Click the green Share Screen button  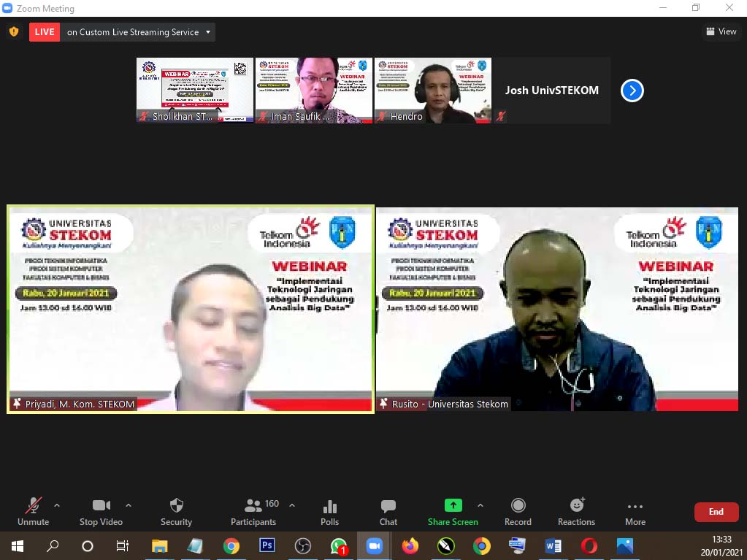453,512
